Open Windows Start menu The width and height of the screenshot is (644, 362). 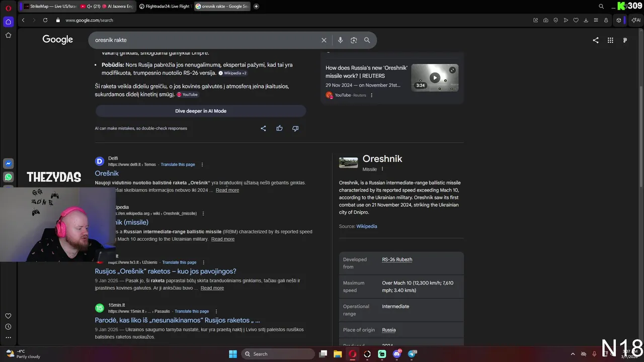pos(233,354)
